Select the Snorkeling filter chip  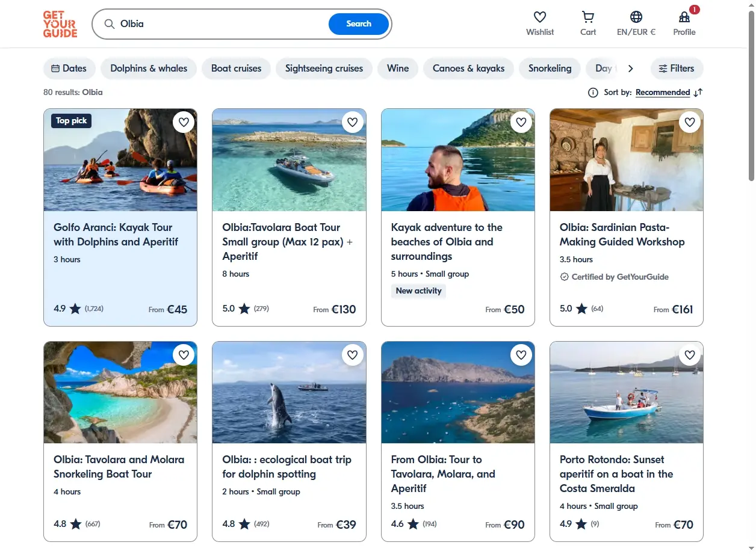click(550, 69)
